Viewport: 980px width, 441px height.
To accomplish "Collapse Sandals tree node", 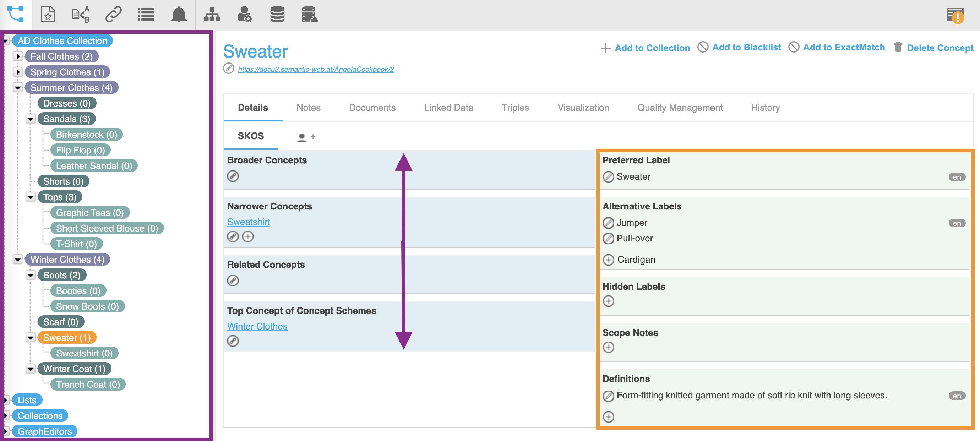I will pyautogui.click(x=31, y=119).
